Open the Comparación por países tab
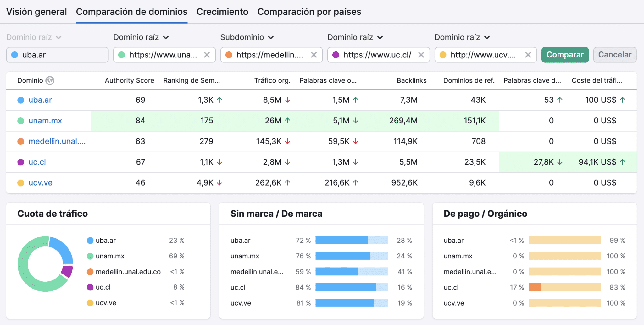 pos(309,12)
